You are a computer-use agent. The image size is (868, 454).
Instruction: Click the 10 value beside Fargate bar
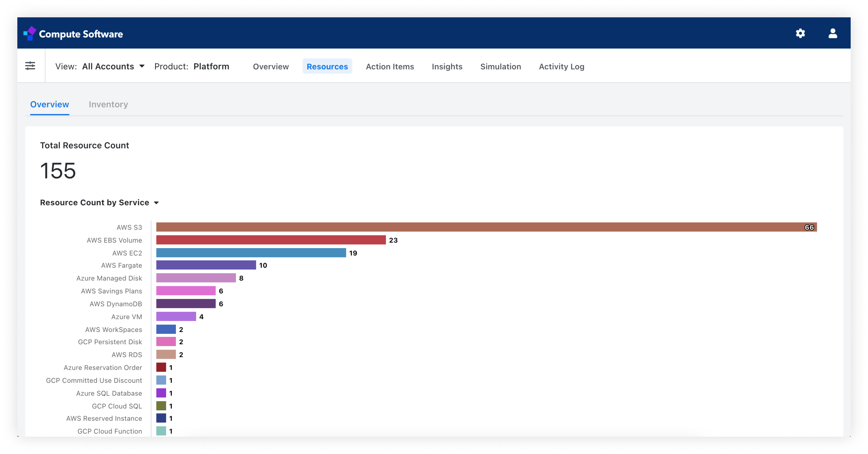263,265
